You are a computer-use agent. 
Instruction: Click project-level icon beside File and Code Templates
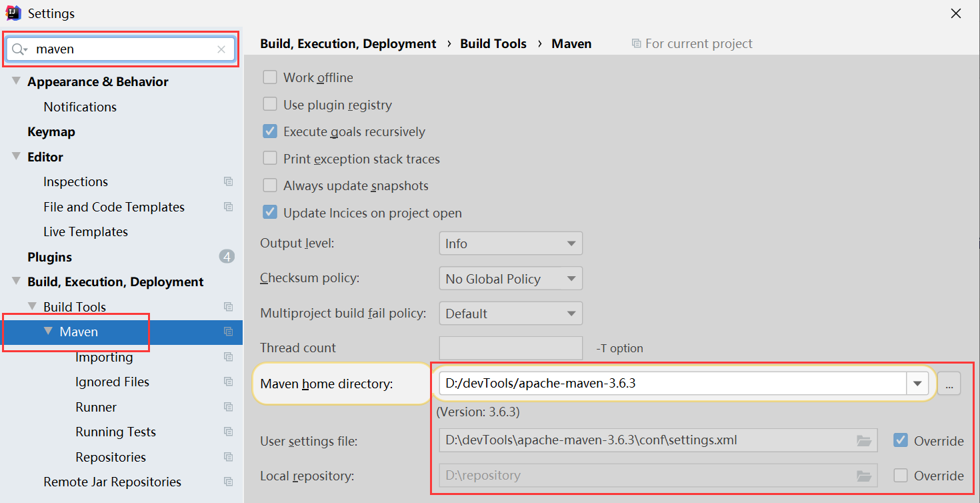point(229,207)
